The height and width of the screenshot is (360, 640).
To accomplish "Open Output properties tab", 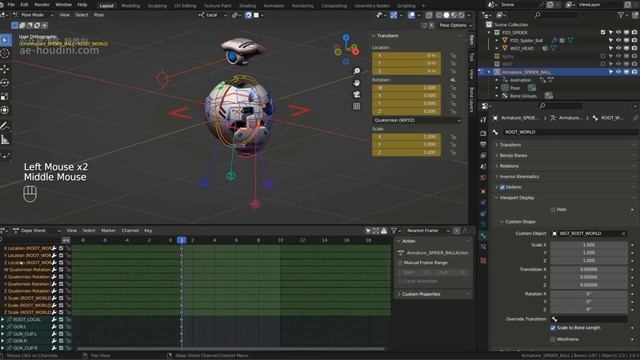I will coord(483,144).
